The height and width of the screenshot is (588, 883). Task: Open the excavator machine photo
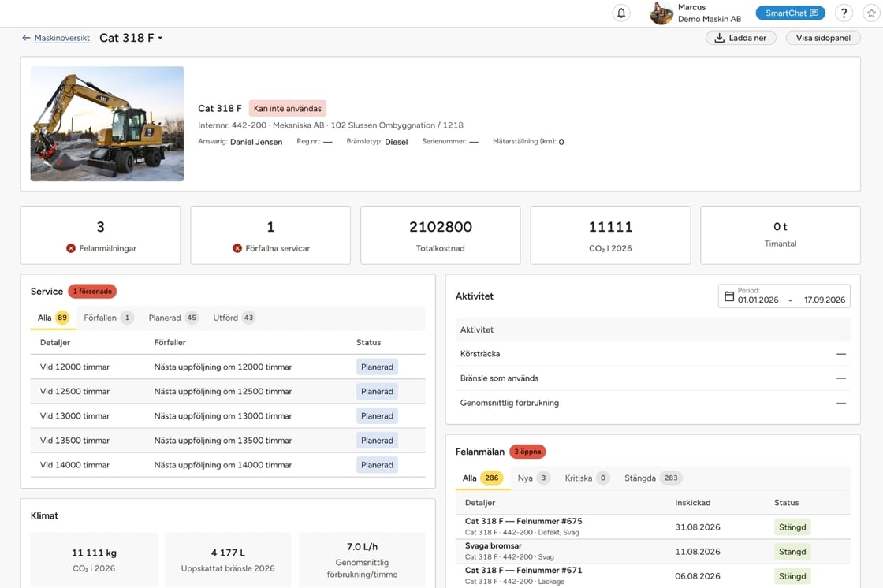pyautogui.click(x=107, y=124)
